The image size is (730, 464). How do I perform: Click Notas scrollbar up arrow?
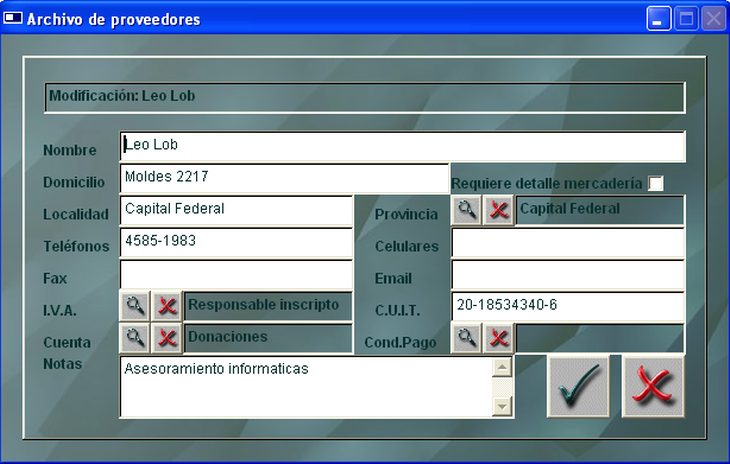502,367
